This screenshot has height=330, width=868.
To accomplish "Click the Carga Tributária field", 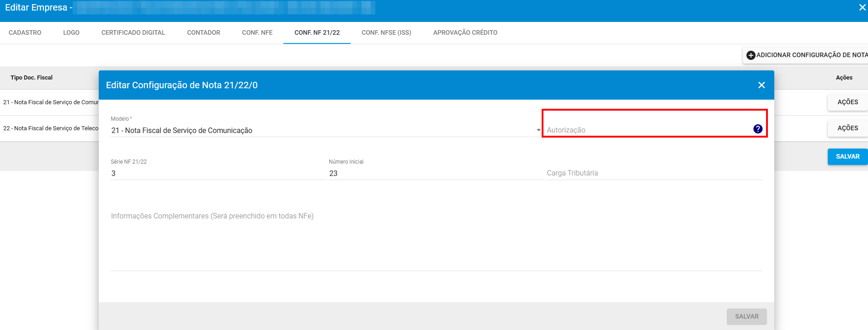I will (x=654, y=173).
